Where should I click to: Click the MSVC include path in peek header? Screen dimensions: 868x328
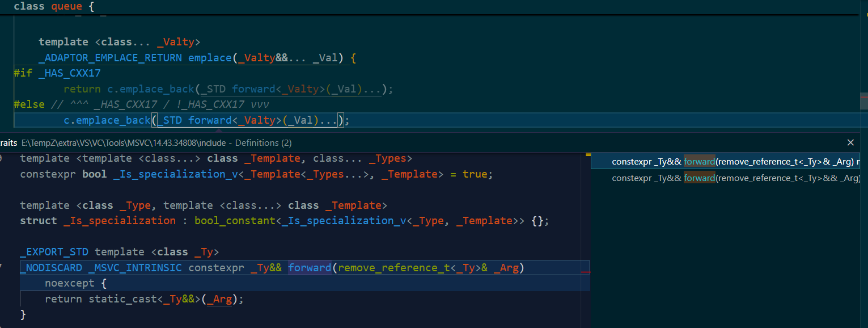coord(124,143)
